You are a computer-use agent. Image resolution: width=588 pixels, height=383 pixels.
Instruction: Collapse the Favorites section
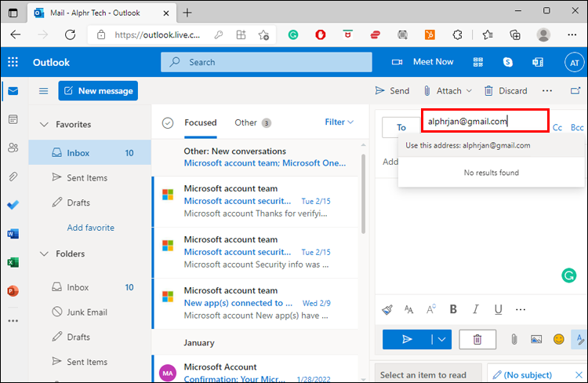coord(44,124)
